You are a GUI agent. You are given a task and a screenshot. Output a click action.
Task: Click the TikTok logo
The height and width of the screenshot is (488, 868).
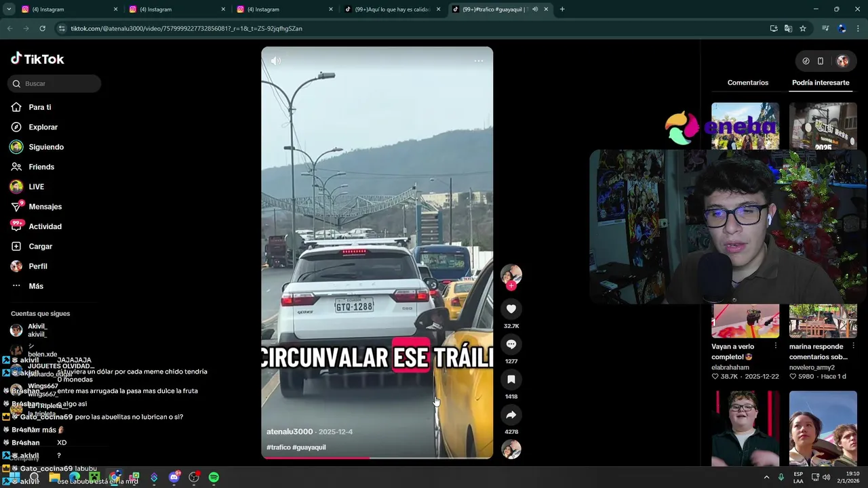(x=37, y=59)
